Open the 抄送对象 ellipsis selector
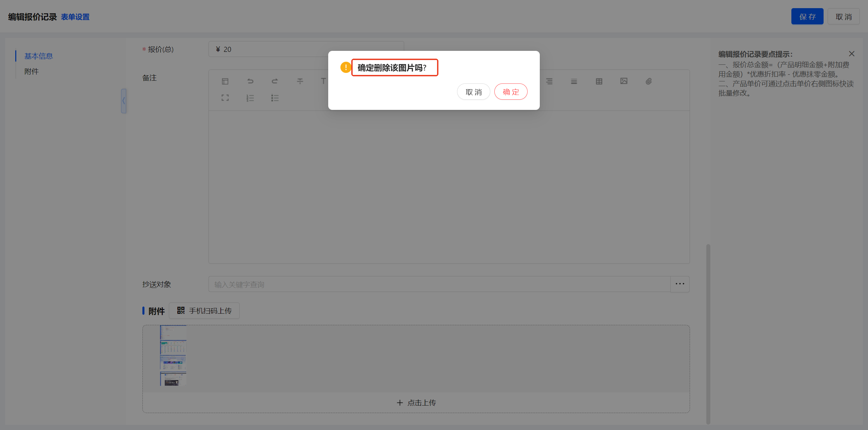The height and width of the screenshot is (430, 868). click(x=680, y=284)
